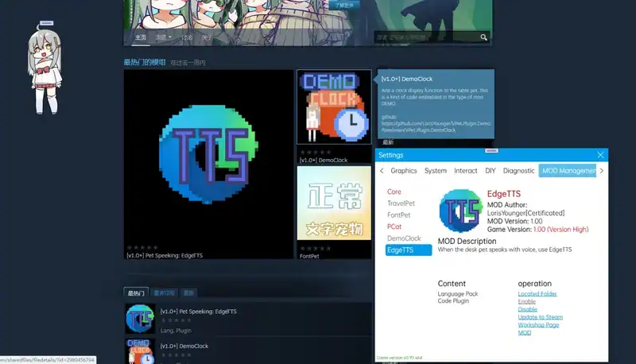
Task: Select the second list tab next to 最热门
Action: [x=164, y=292]
